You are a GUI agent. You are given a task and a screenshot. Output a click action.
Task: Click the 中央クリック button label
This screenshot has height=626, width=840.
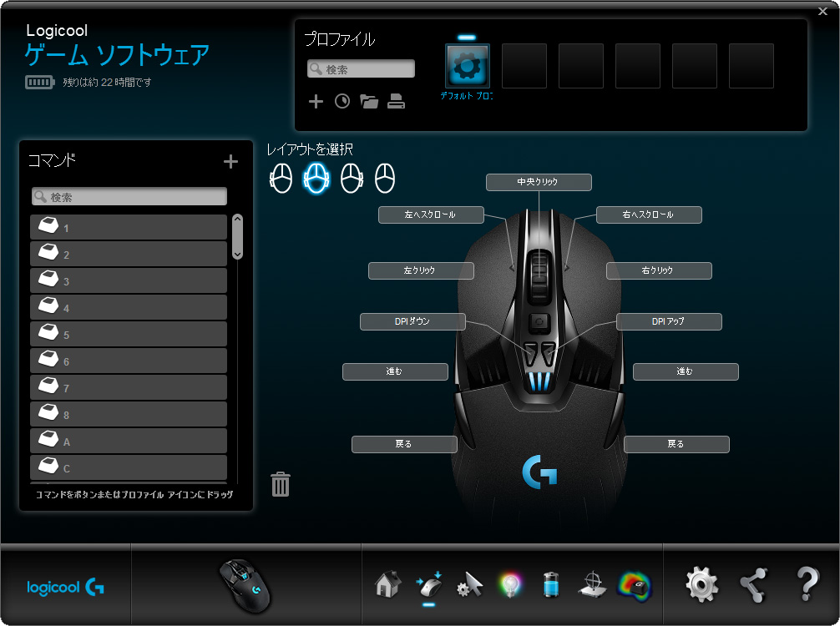(x=539, y=182)
